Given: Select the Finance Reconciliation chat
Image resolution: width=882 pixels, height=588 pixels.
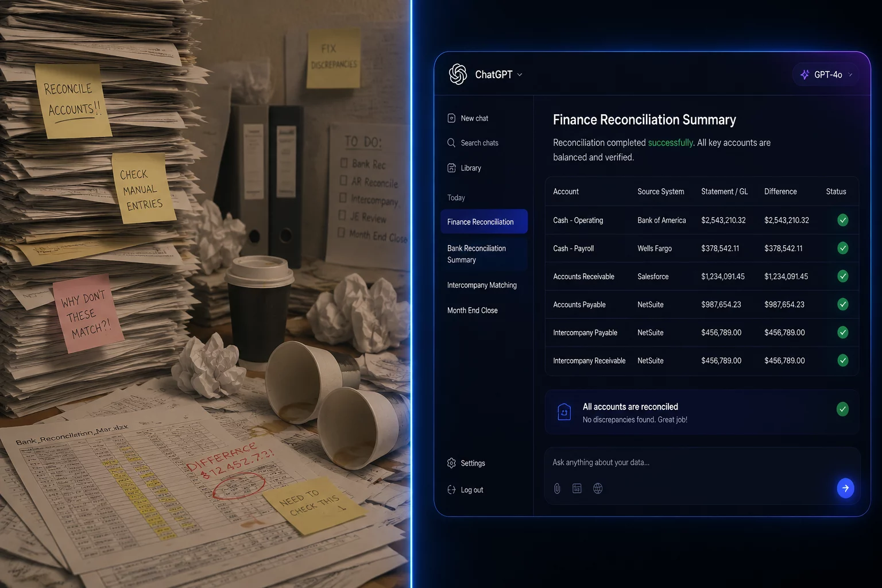Looking at the screenshot, I should (484, 222).
